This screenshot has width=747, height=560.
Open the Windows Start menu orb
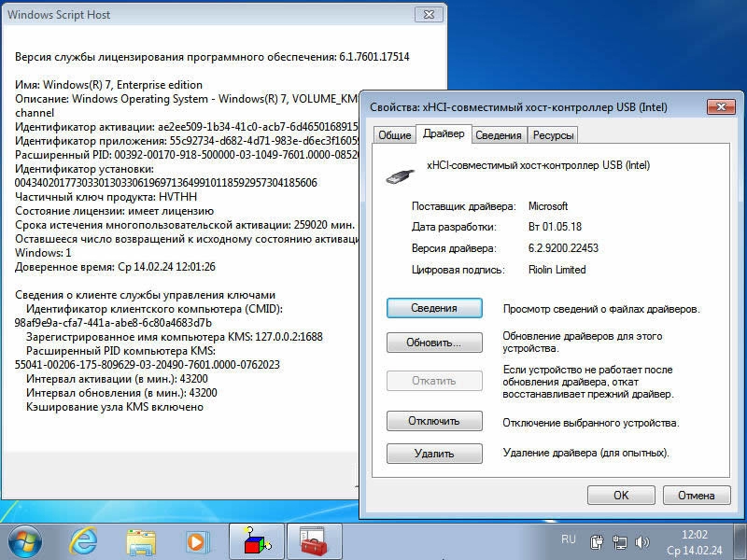[x=25, y=540]
